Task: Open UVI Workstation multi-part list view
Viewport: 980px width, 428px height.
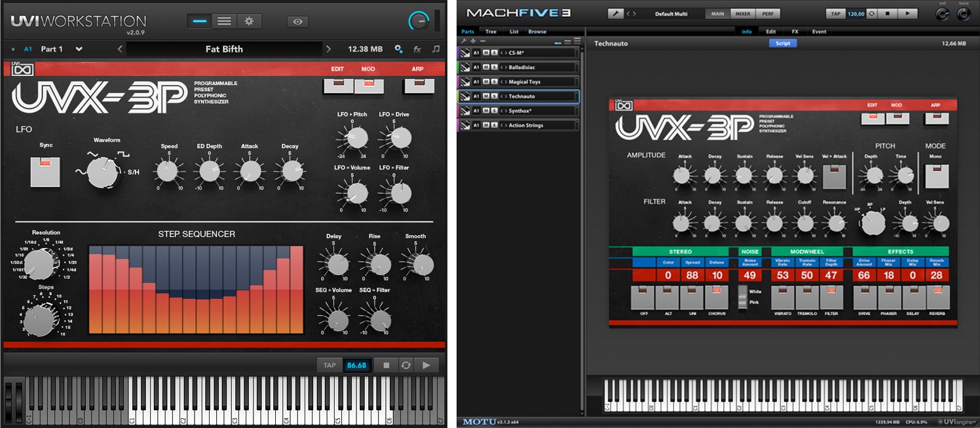Action: point(224,21)
